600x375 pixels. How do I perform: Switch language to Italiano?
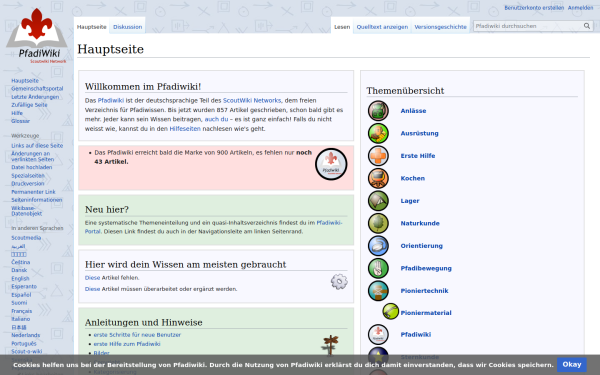(x=21, y=319)
